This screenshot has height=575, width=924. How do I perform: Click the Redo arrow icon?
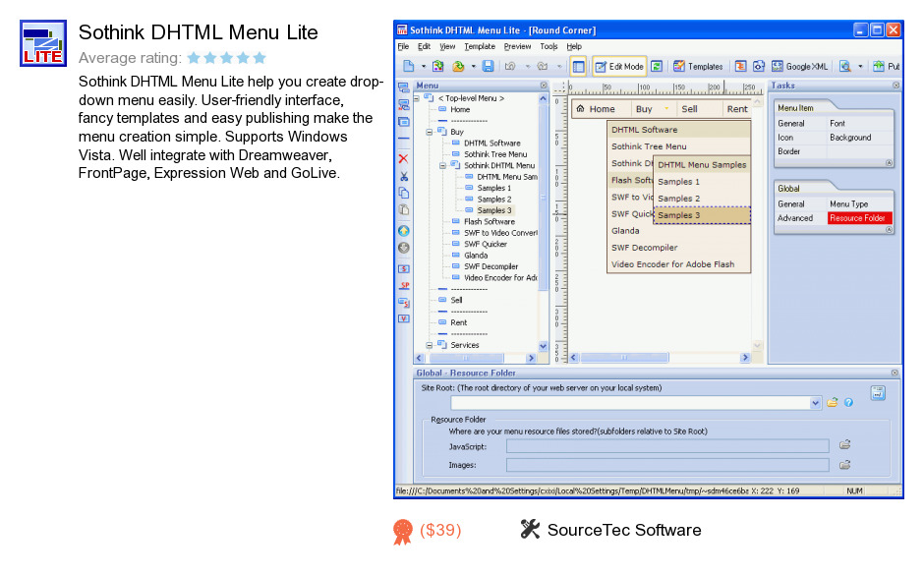[543, 67]
